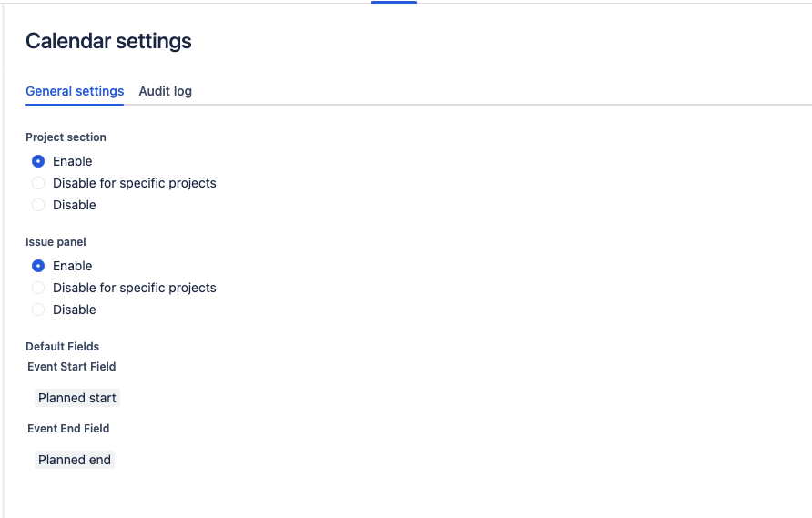Choose Issue panel's Disable for specific projects radio

(38, 288)
